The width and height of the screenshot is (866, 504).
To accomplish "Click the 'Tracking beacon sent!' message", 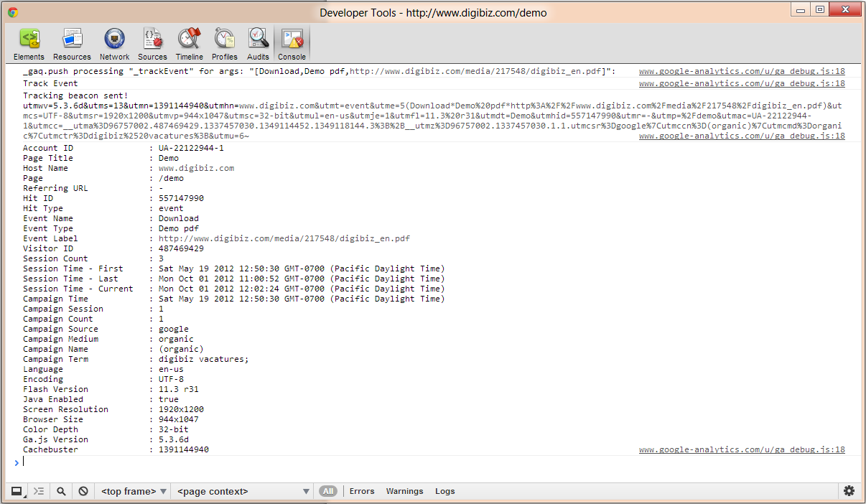I will pyautogui.click(x=75, y=95).
